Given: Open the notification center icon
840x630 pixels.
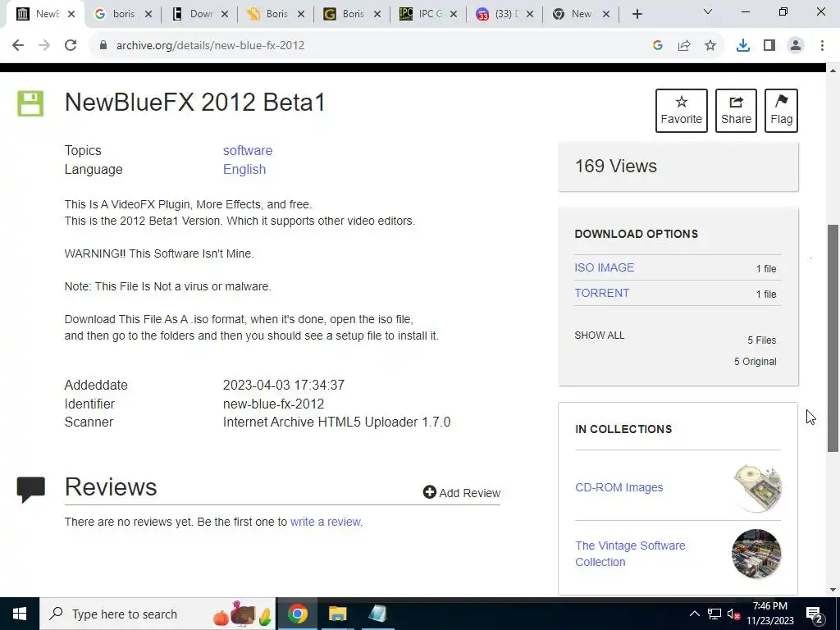Looking at the screenshot, I should click(x=815, y=614).
